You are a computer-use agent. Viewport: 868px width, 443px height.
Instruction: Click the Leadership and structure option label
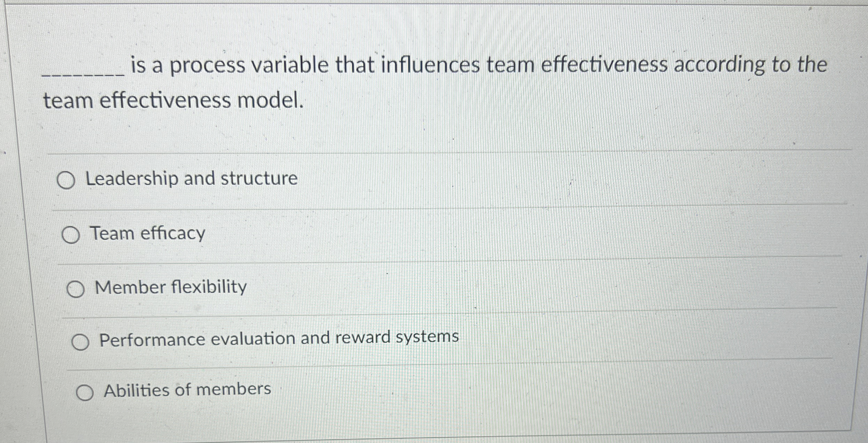point(192,179)
